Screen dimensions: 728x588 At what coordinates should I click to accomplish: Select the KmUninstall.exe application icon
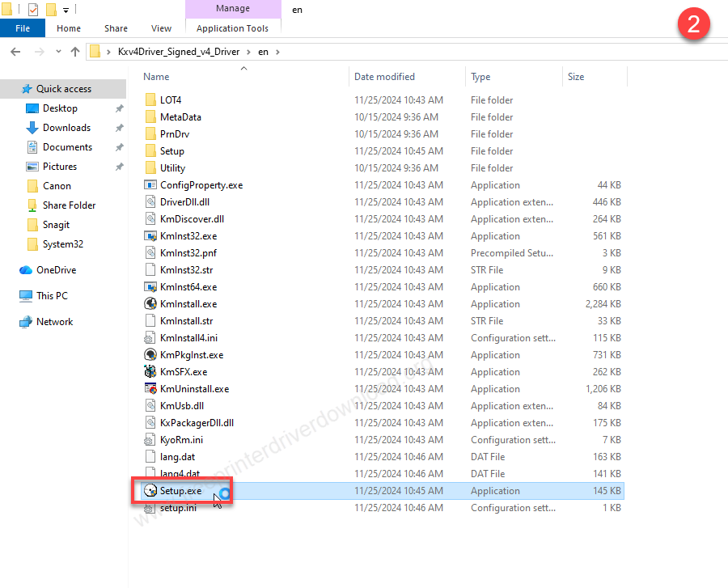point(150,389)
